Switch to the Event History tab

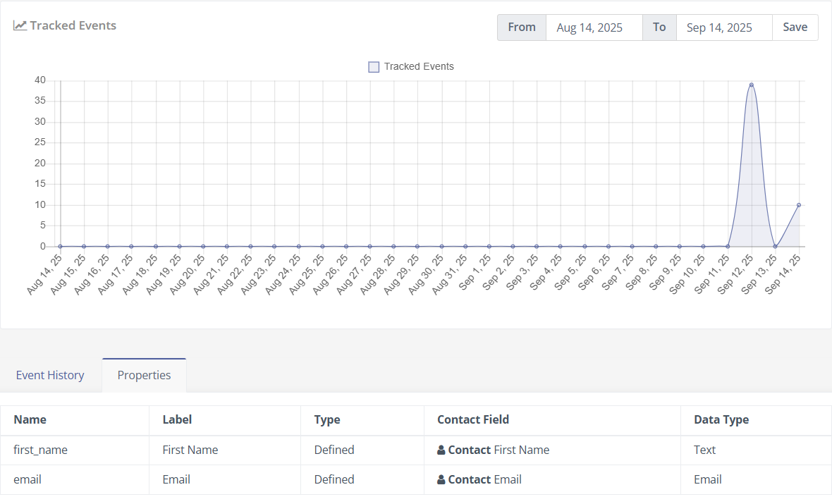click(50, 375)
